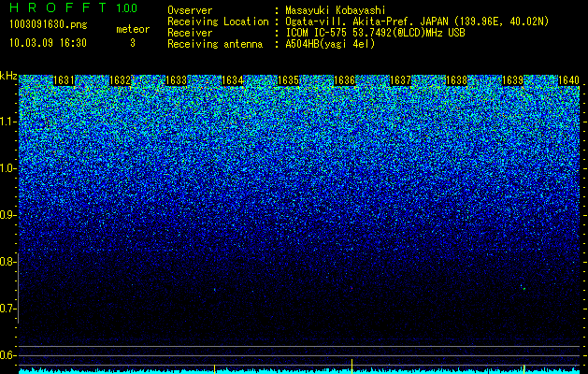
Task: Click the 1635 time label
Action: (x=288, y=80)
